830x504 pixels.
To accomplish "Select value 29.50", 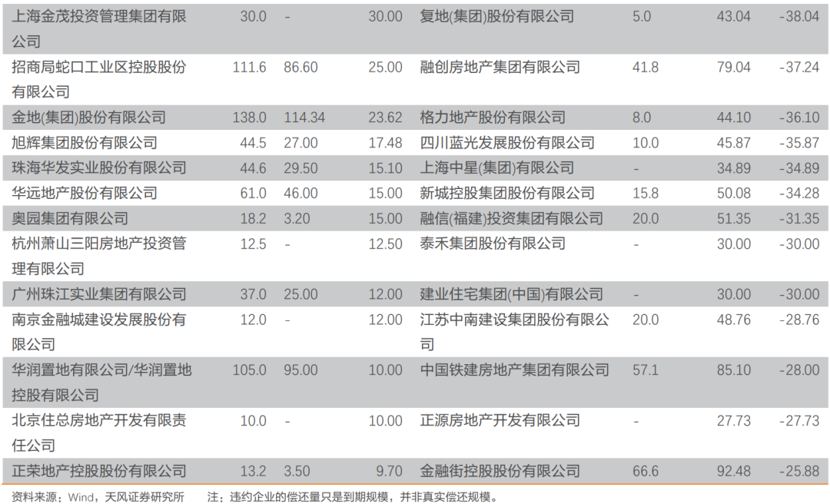I will pos(300,168).
